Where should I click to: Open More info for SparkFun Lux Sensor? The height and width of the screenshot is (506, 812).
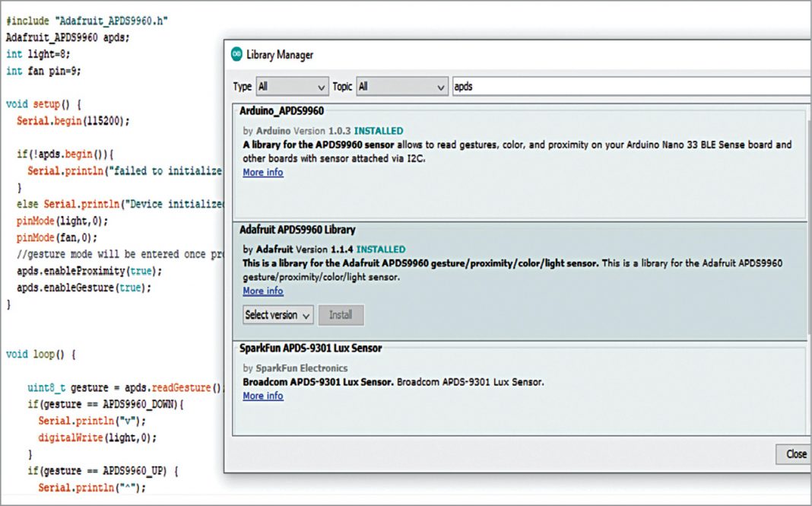262,396
